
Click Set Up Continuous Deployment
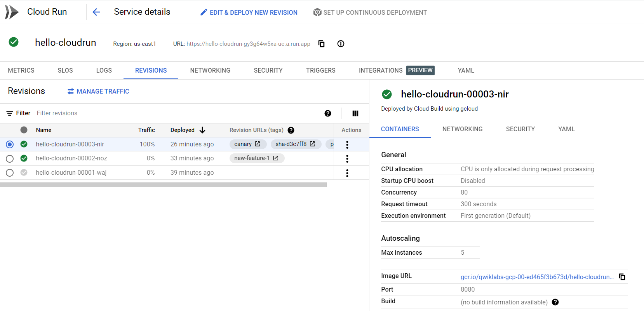(x=370, y=12)
